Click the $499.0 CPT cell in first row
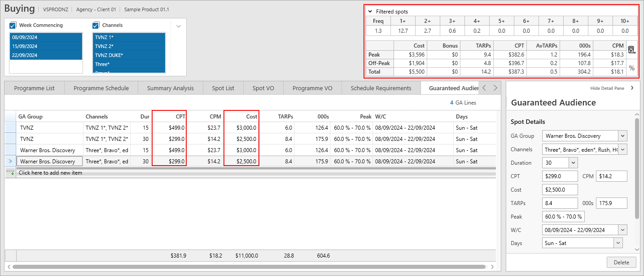This screenshot has height=276, width=644. tap(169, 127)
